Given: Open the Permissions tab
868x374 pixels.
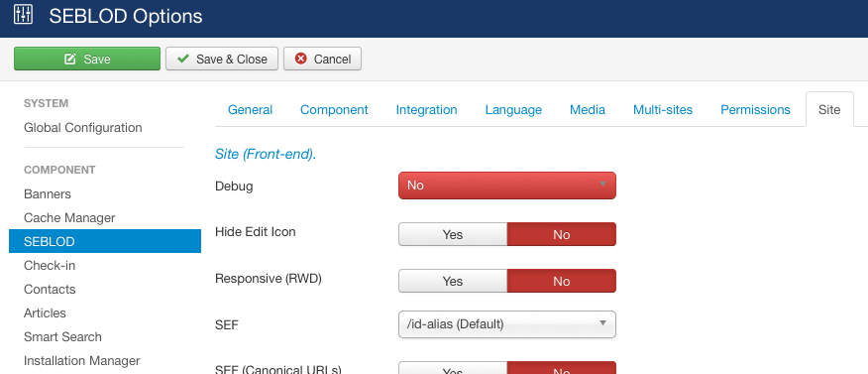Looking at the screenshot, I should click(x=756, y=110).
